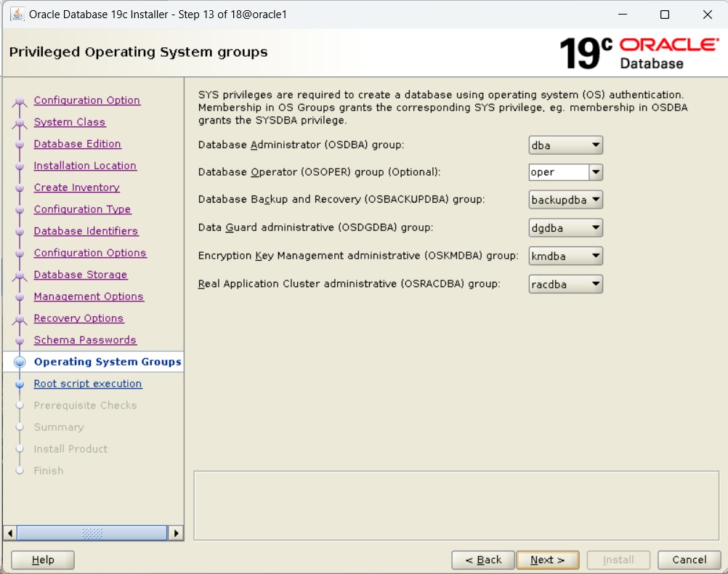Screen dimensions: 728x574
Task: Open the OSDBA group dropdown
Action: click(x=566, y=145)
